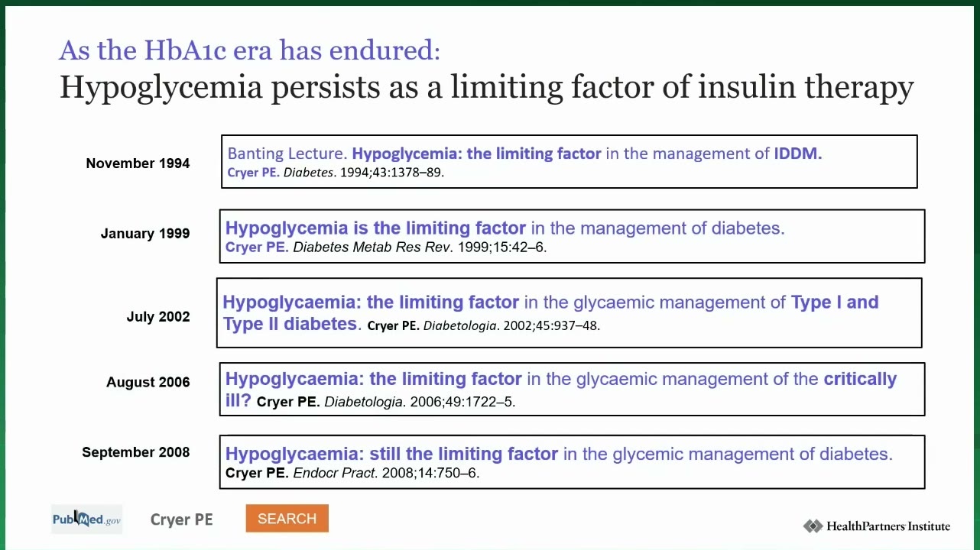Click the July 2002 date label

[158, 316]
